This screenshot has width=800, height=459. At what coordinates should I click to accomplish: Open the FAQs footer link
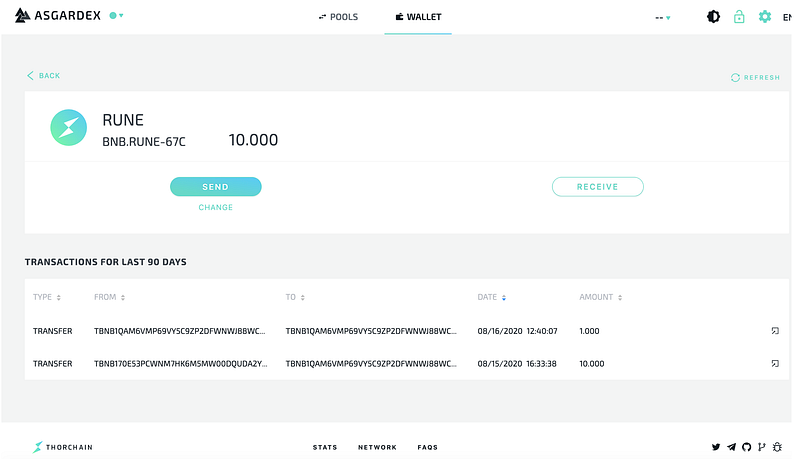pos(428,447)
